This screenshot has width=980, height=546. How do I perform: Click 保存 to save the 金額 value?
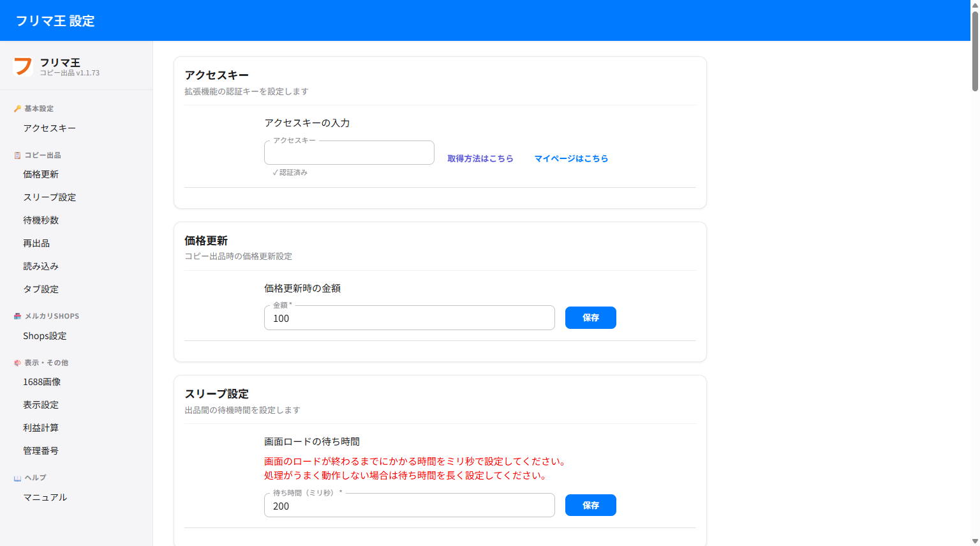coord(590,317)
